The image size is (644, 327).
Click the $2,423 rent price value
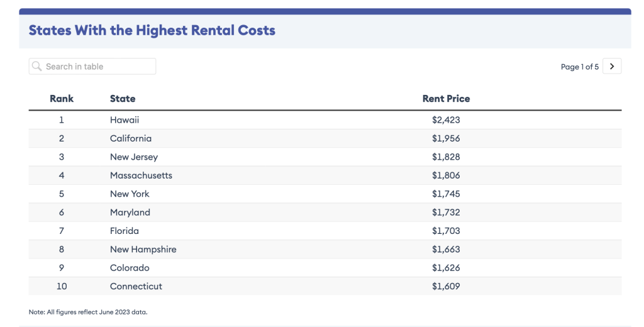point(446,120)
